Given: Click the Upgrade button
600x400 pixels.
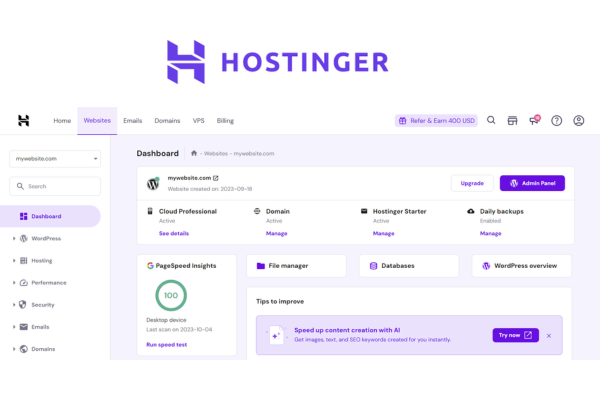Looking at the screenshot, I should (472, 183).
